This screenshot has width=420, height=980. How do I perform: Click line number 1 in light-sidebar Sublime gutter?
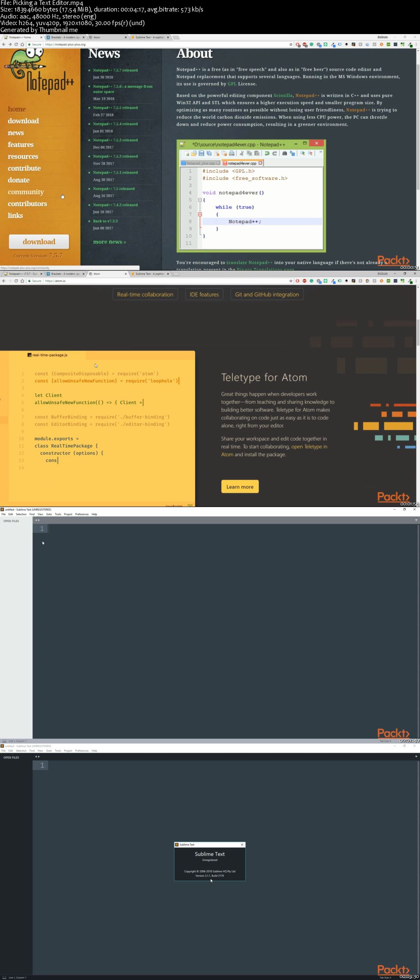click(42, 529)
